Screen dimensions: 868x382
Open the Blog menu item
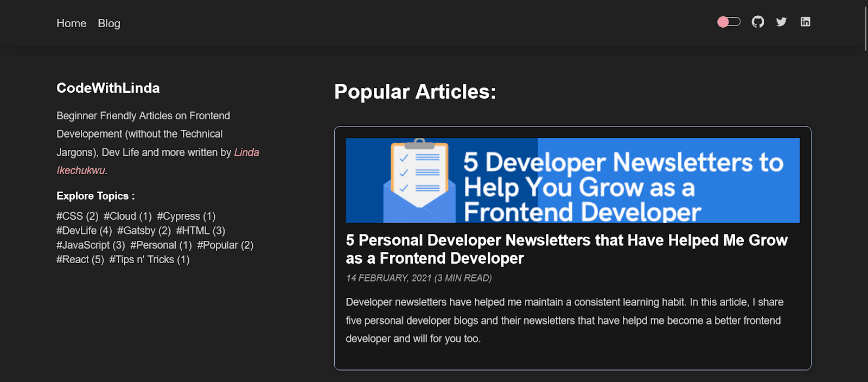109,23
